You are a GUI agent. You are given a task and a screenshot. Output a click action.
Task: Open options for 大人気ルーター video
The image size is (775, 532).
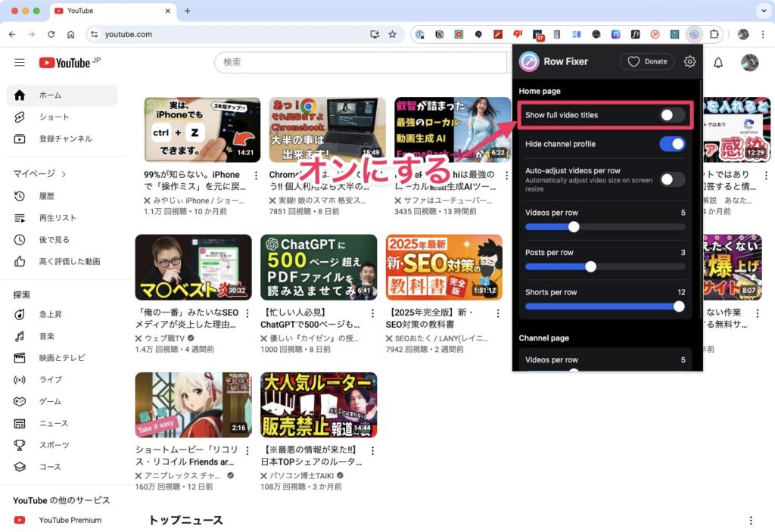tap(372, 450)
